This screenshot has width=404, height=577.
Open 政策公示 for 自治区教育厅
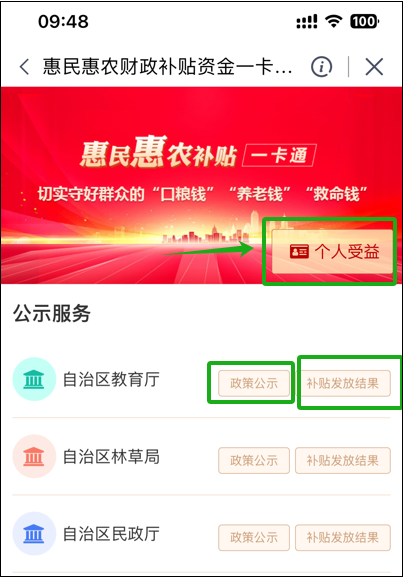pos(254,383)
